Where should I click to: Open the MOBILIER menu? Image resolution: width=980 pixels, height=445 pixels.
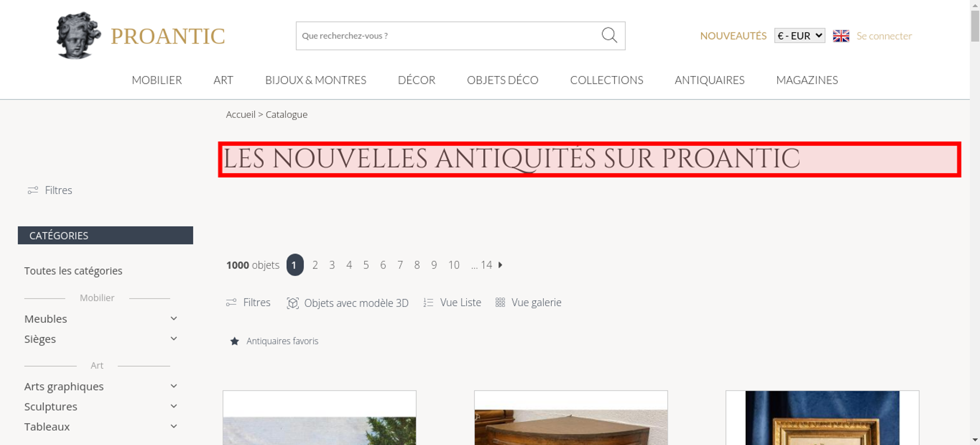click(157, 80)
